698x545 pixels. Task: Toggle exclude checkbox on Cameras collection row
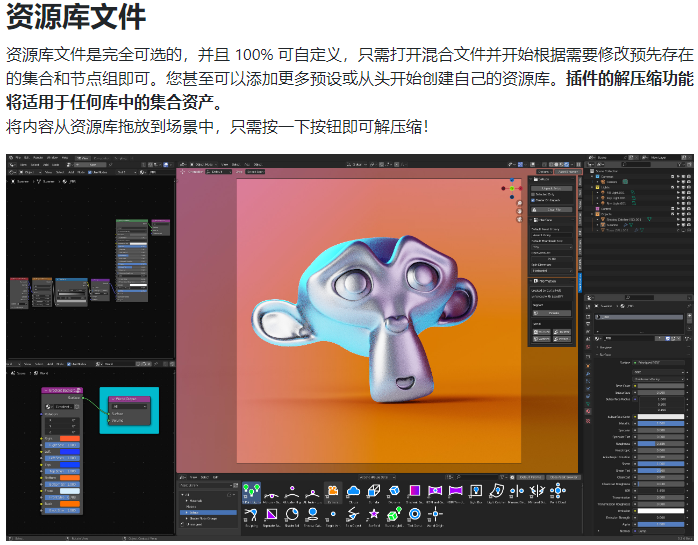[673, 176]
